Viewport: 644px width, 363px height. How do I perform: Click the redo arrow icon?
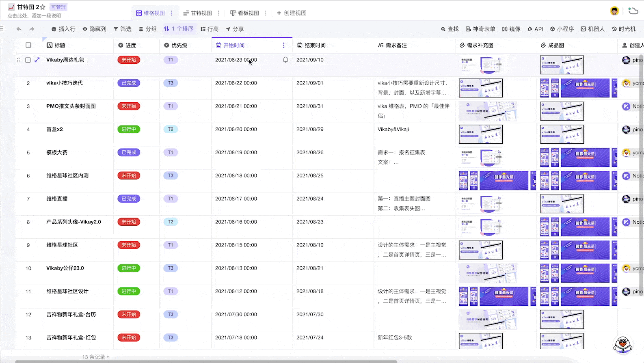[x=32, y=29]
